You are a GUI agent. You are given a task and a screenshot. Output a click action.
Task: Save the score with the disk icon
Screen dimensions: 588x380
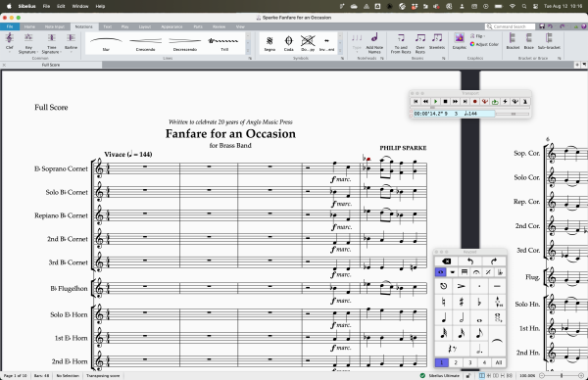point(542,26)
